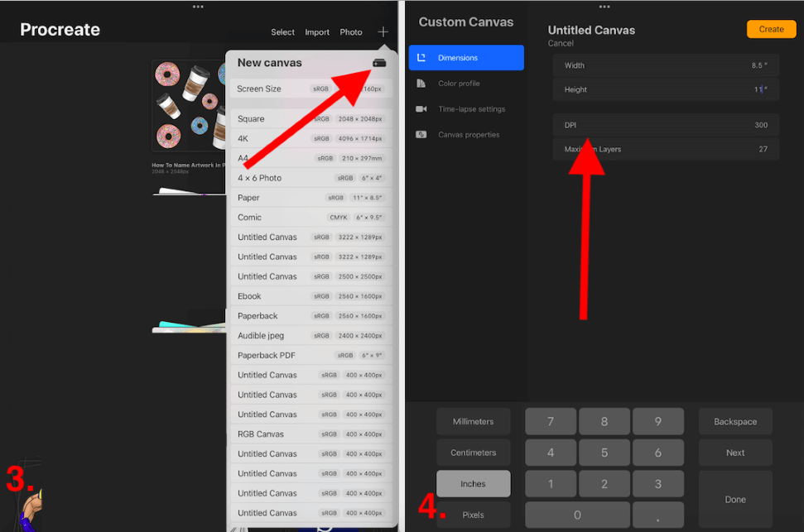The width and height of the screenshot is (804, 532).
Task: Switch units to Millimeters
Action: point(474,421)
